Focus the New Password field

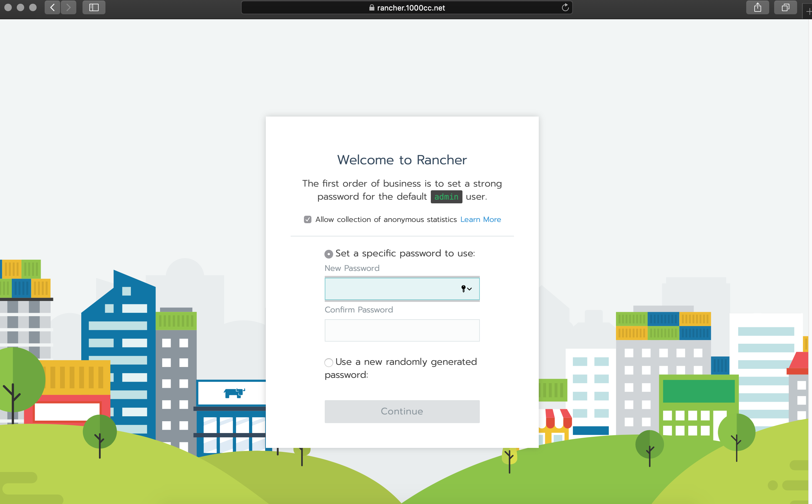tap(402, 289)
